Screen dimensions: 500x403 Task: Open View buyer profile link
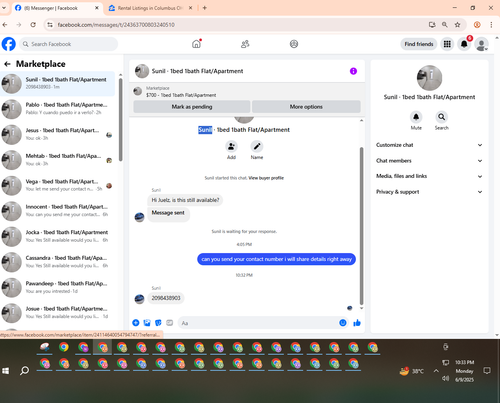(x=266, y=178)
